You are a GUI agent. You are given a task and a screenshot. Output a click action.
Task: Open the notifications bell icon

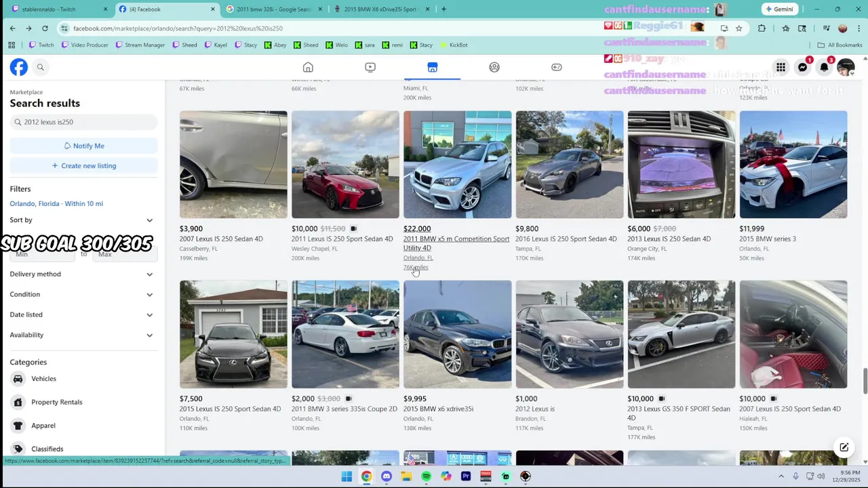click(825, 67)
